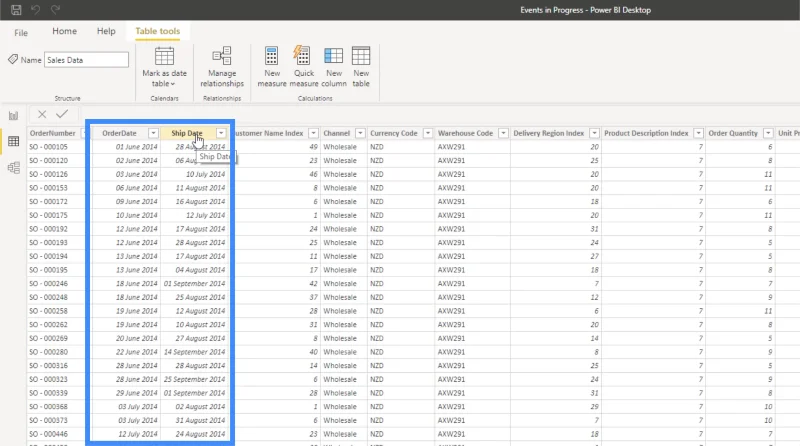The width and height of the screenshot is (800, 446).
Task: Switch to Data view in sidebar
Action: 13,141
